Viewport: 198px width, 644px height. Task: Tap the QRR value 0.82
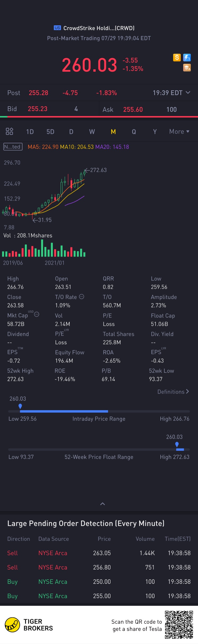pyautogui.click(x=108, y=287)
